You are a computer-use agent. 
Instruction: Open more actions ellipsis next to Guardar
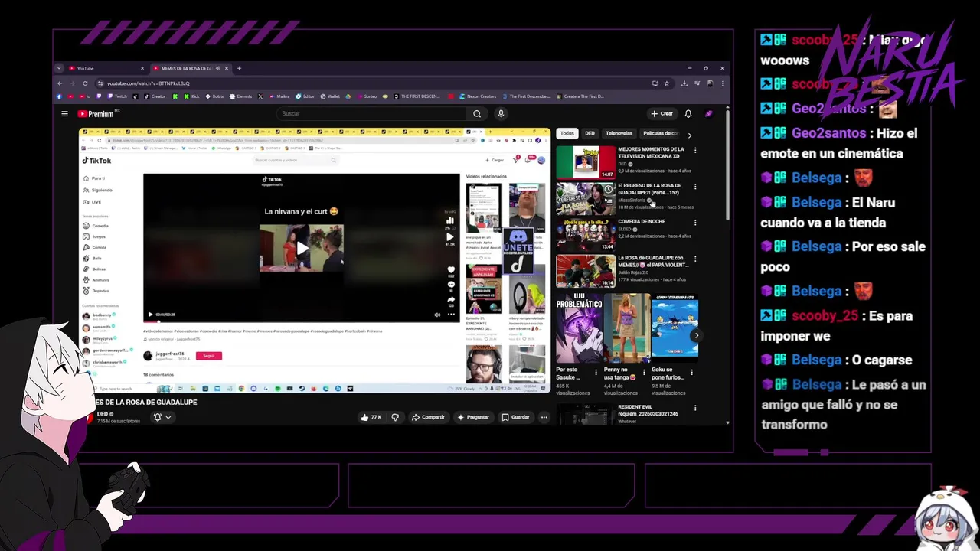[x=544, y=417]
